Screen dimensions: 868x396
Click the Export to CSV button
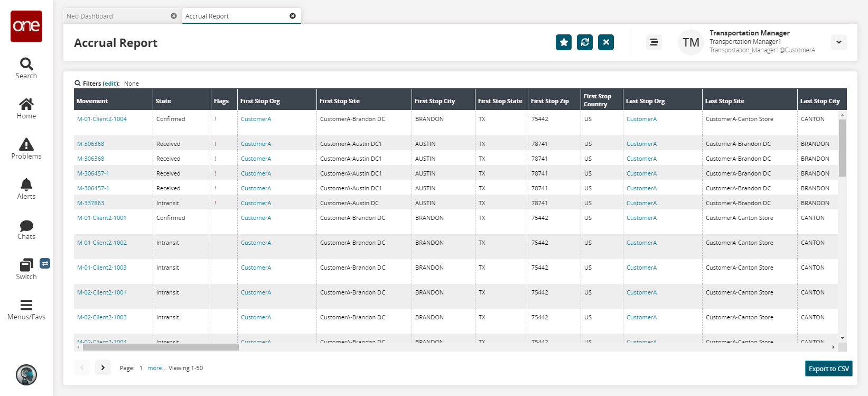coord(828,369)
